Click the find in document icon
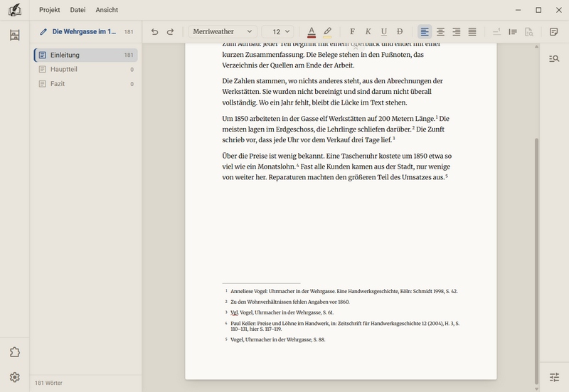The width and height of the screenshot is (569, 392). pos(528,31)
